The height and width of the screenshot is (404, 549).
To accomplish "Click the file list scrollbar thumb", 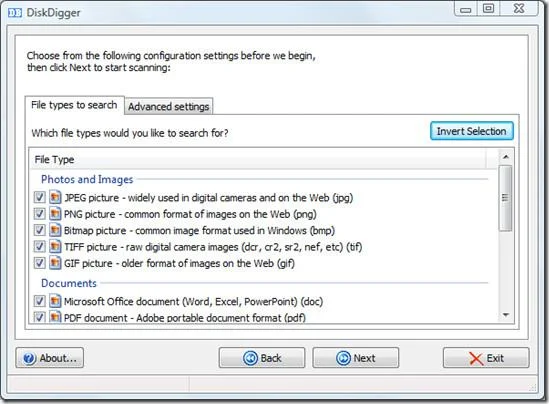I will [505, 198].
